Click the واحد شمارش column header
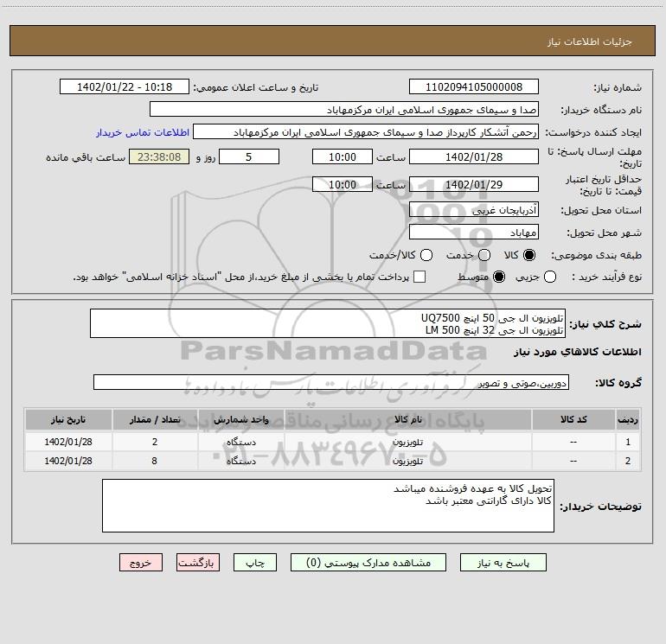The image size is (666, 644). pos(240,419)
